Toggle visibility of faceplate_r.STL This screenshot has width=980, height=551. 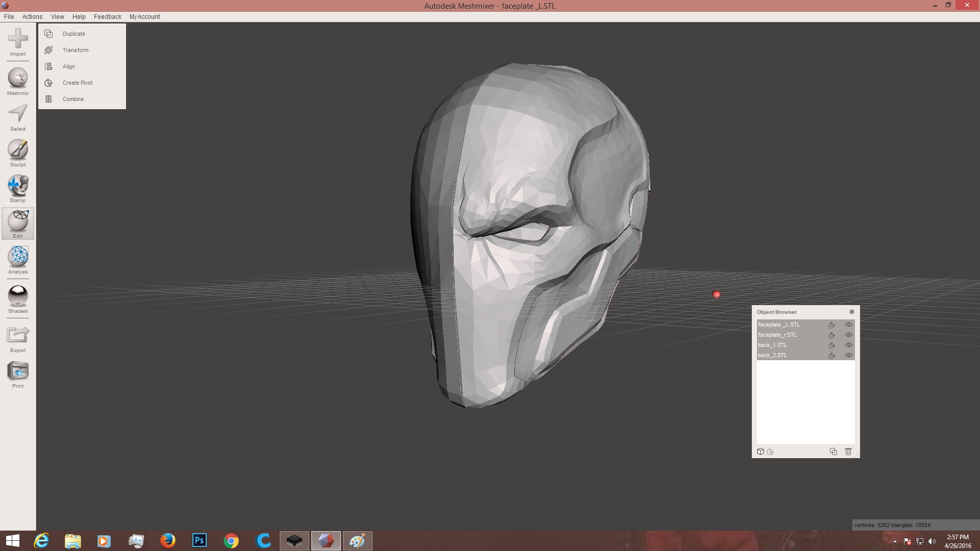coord(848,335)
